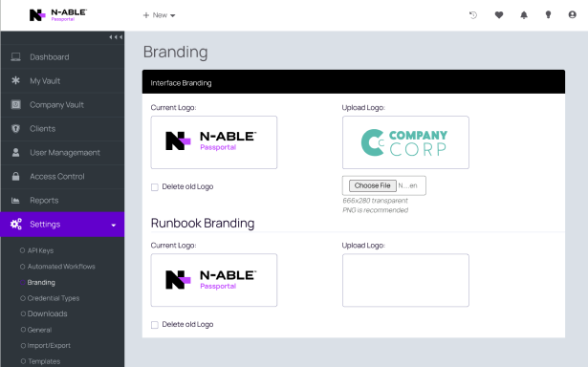Click the lightbulb tips icon
This screenshot has width=588, height=367.
click(x=548, y=15)
